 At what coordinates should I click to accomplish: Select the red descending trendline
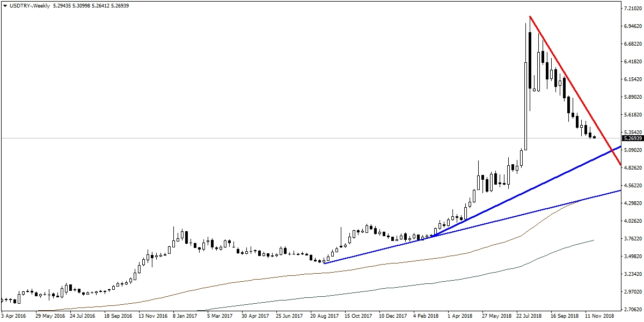tap(574, 90)
